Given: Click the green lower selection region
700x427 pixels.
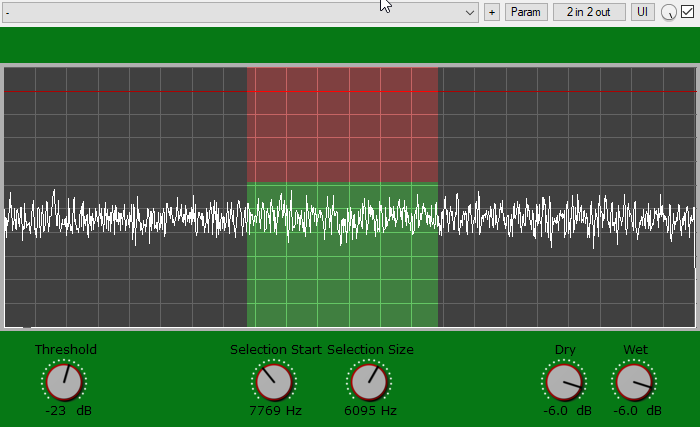Looking at the screenshot, I should tap(342, 280).
